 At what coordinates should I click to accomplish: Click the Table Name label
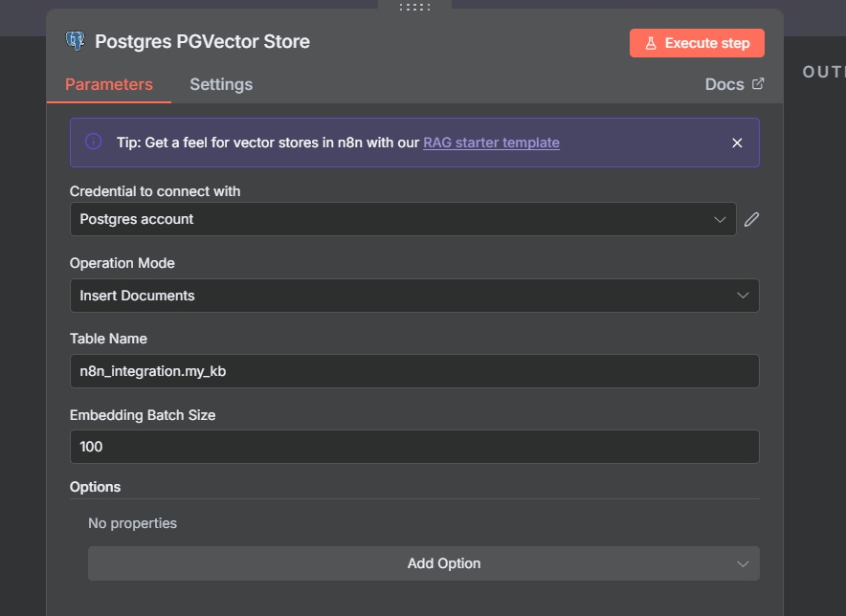108,339
